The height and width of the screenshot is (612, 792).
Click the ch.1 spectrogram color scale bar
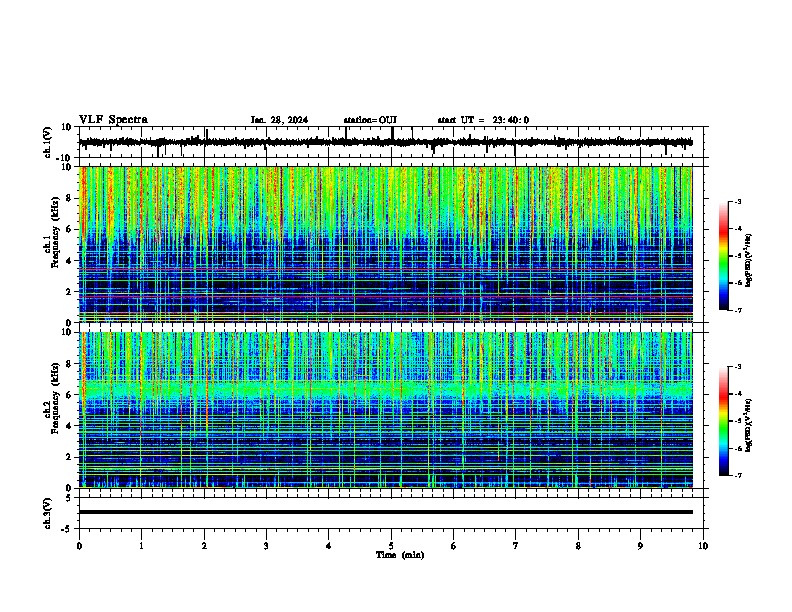point(724,256)
